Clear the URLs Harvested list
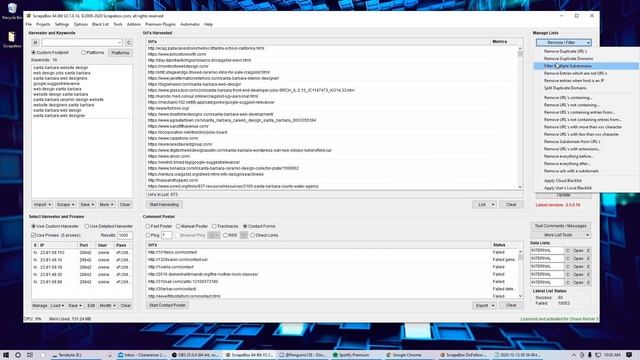Image resolution: width=640 pixels, height=360 pixels. [511, 204]
